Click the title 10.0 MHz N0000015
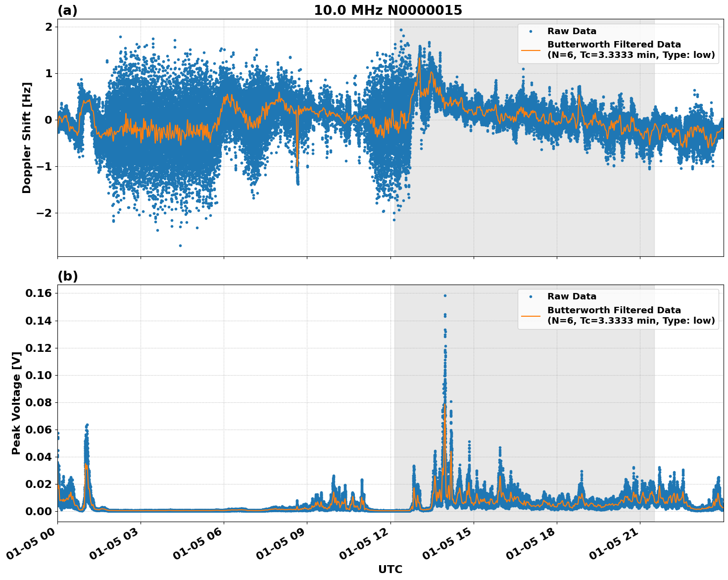Viewport: 728px width, 580px height. point(388,9)
